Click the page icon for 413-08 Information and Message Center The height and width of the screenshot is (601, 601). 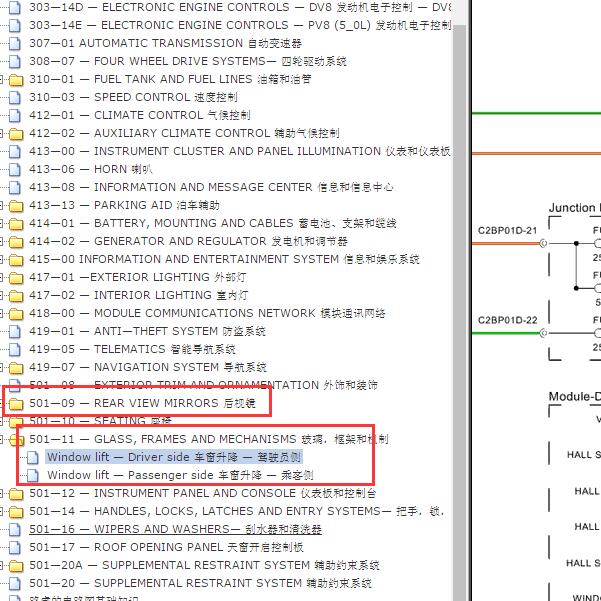pos(15,187)
